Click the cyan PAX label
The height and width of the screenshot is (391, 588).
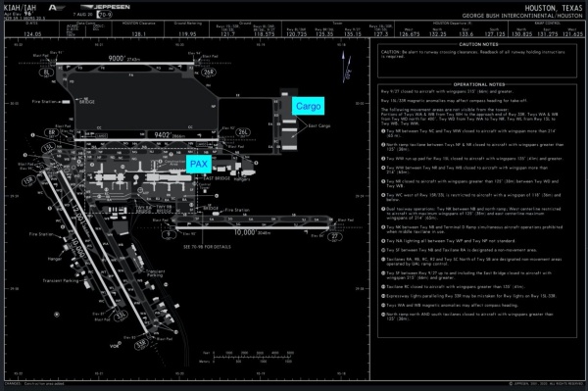click(199, 164)
